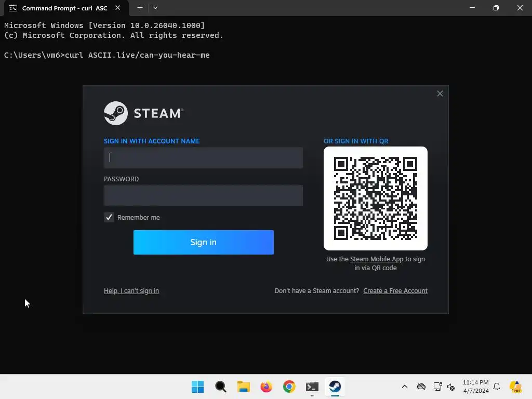The width and height of the screenshot is (532, 399).
Task: Open Create a Free Account link
Action: click(395, 291)
